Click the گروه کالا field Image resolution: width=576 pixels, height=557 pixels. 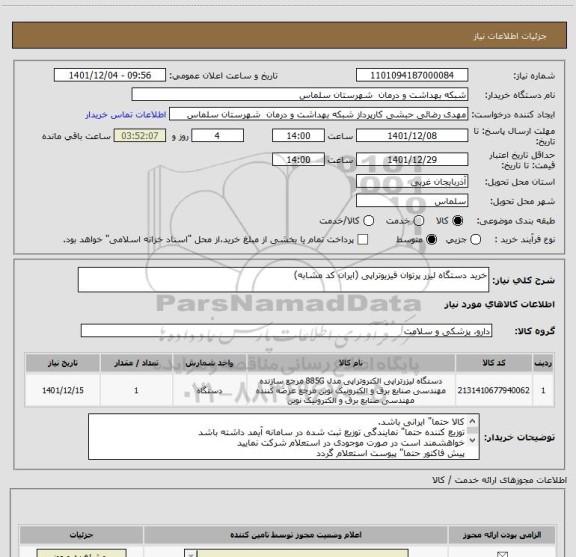tap(286, 331)
